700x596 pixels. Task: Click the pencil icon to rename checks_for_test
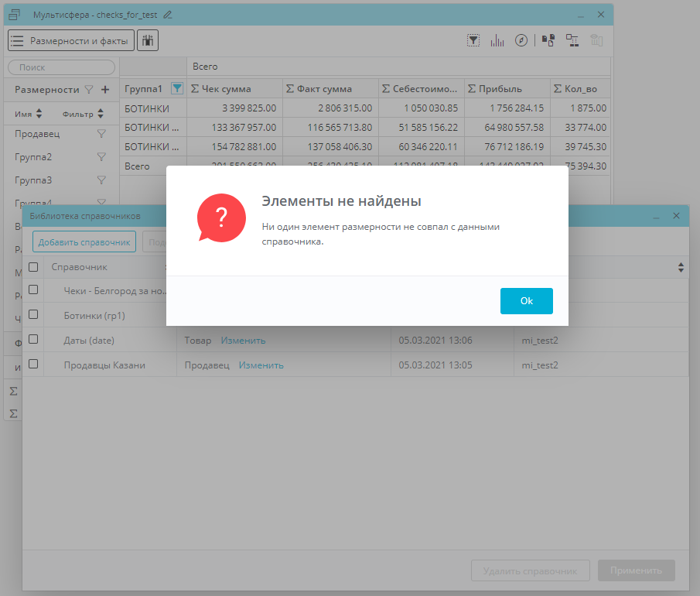pyautogui.click(x=168, y=15)
